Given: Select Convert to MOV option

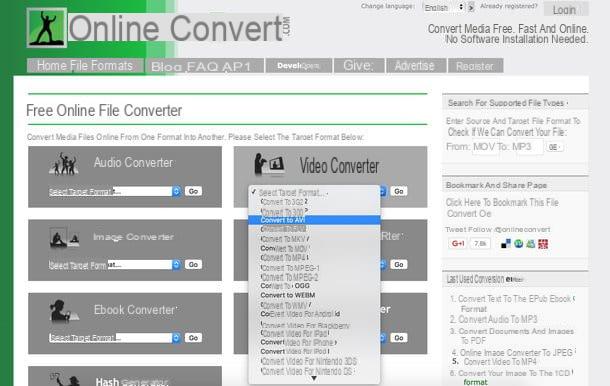Looking at the screenshot, I should (x=314, y=248).
